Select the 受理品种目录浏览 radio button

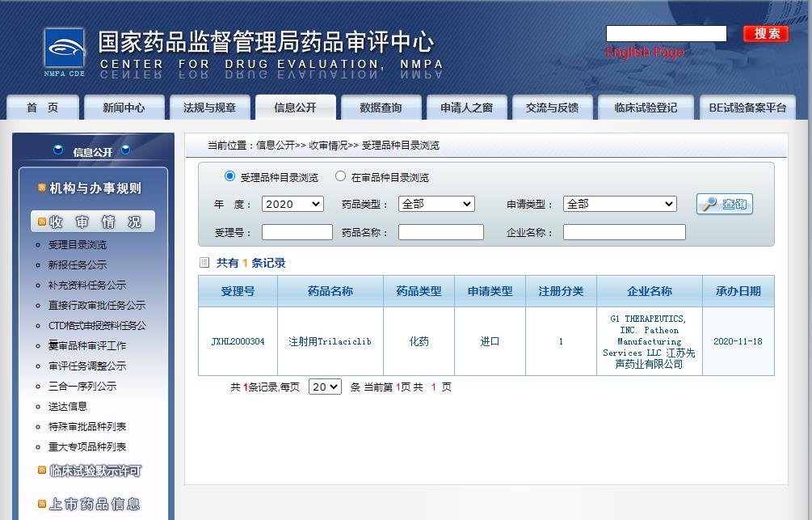coord(229,176)
